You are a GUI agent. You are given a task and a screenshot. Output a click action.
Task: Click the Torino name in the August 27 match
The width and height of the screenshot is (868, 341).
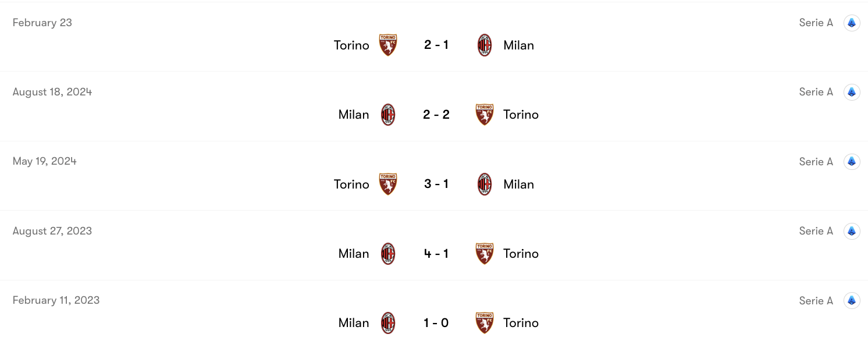point(521,253)
